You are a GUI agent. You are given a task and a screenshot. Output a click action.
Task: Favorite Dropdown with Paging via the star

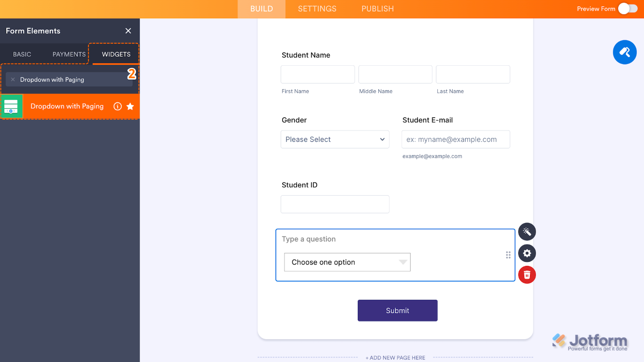(130, 106)
